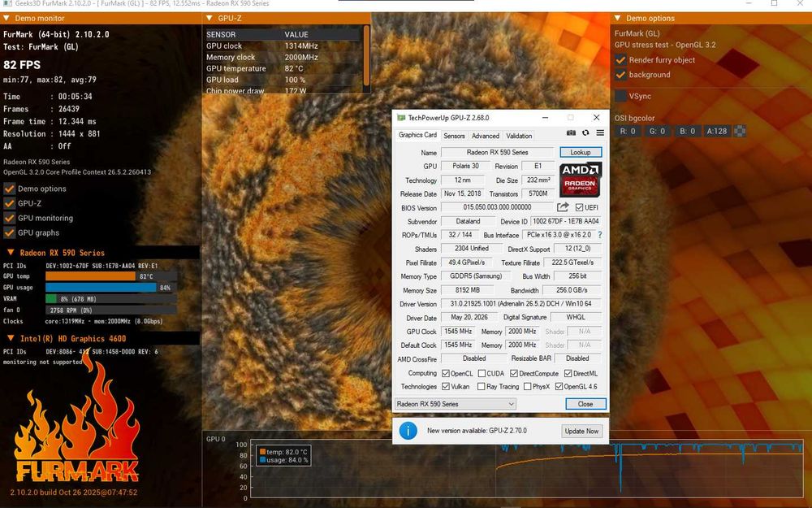Click the A:128 alpha value field
The image size is (812, 508).
coord(717,131)
